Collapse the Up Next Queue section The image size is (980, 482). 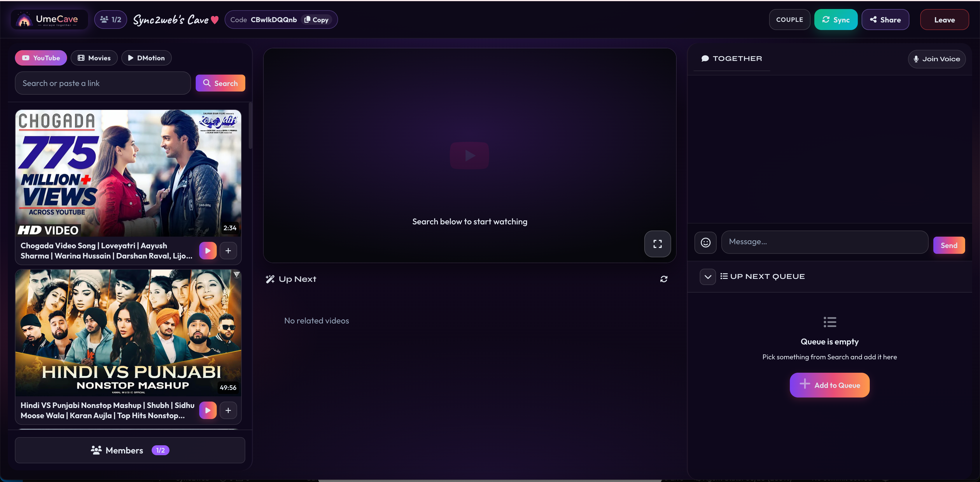708,277
